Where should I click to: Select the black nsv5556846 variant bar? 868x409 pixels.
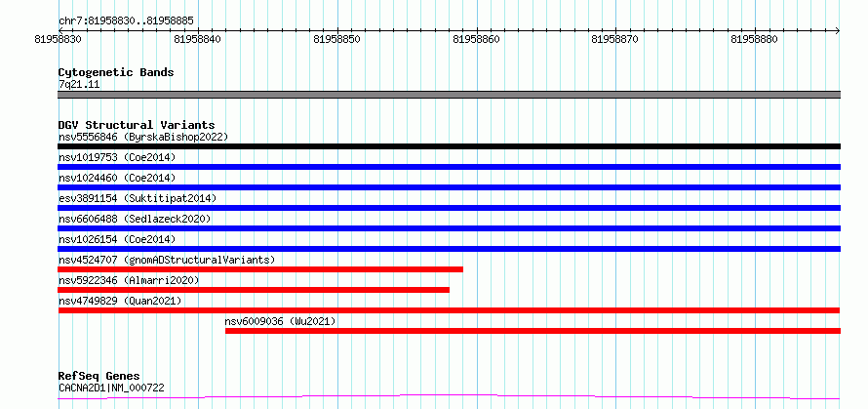[x=449, y=146]
